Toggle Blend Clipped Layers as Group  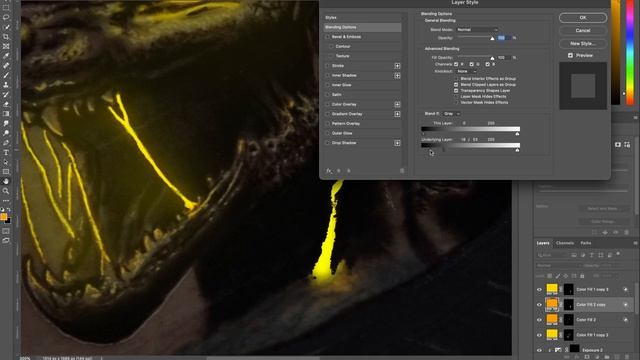[456, 84]
